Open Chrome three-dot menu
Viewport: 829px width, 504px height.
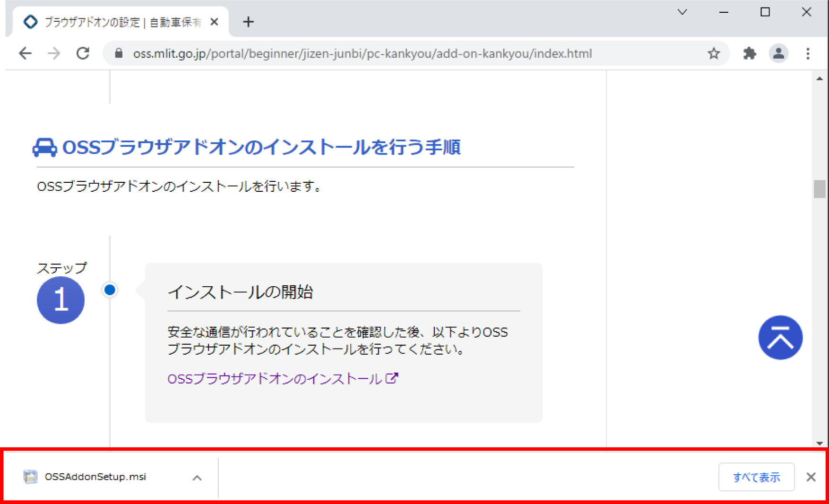[x=808, y=53]
